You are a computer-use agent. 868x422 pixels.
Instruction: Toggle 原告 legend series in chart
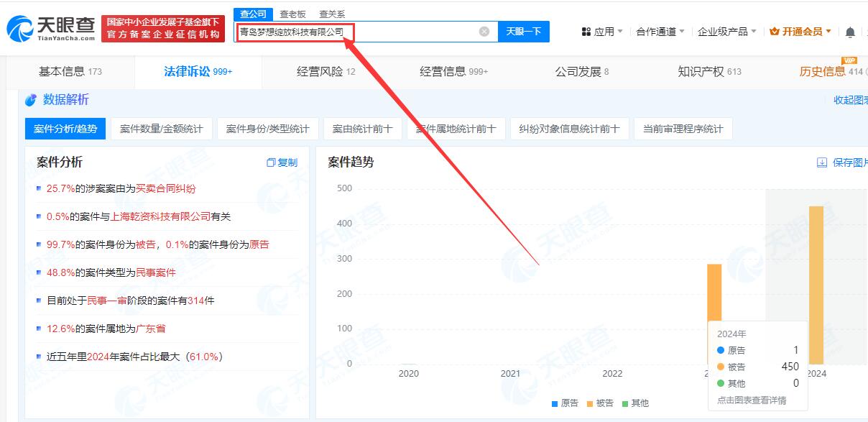point(565,403)
